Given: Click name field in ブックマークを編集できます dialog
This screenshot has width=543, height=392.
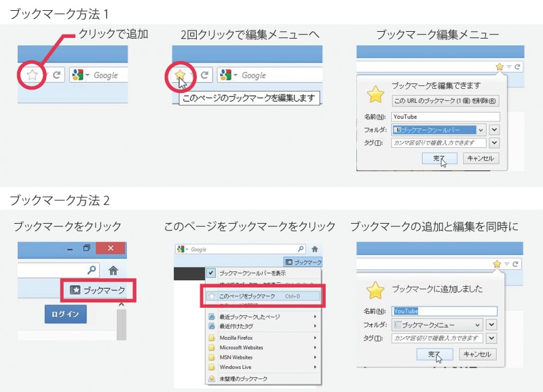Looking at the screenshot, I should [x=446, y=117].
